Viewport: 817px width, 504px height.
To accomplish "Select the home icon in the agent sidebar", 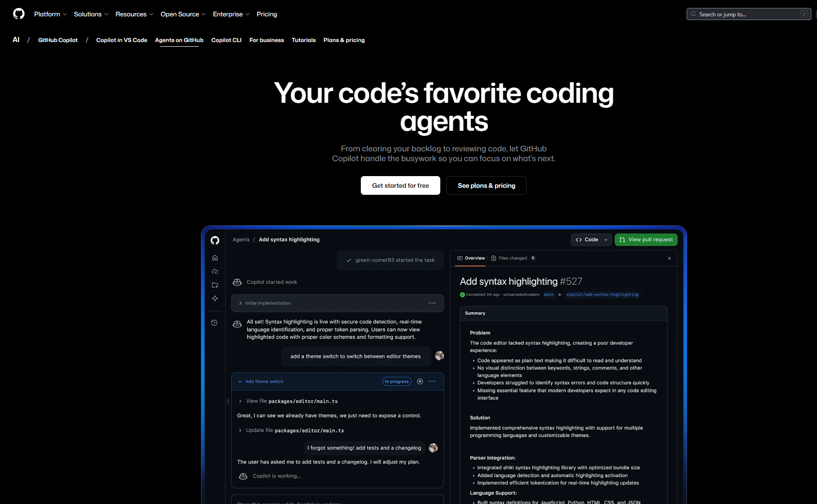I will point(215,257).
